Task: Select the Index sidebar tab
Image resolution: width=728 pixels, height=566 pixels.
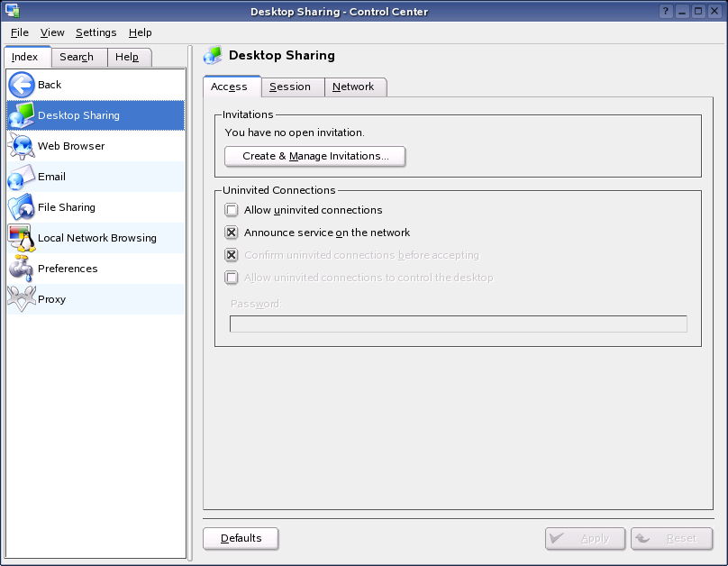Action: [x=27, y=57]
